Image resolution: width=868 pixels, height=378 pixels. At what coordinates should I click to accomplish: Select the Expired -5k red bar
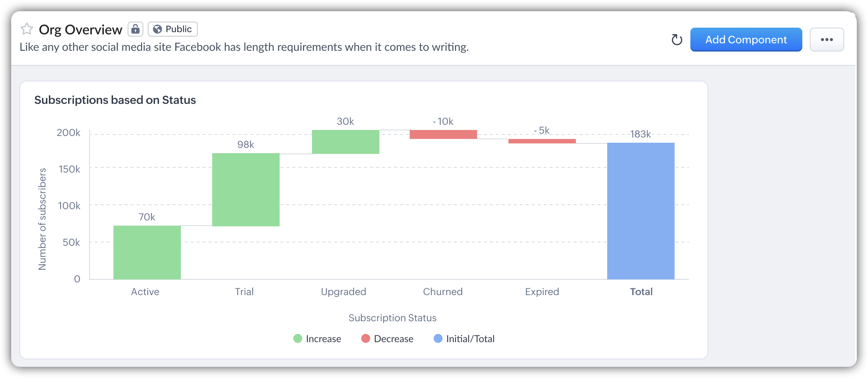[542, 141]
